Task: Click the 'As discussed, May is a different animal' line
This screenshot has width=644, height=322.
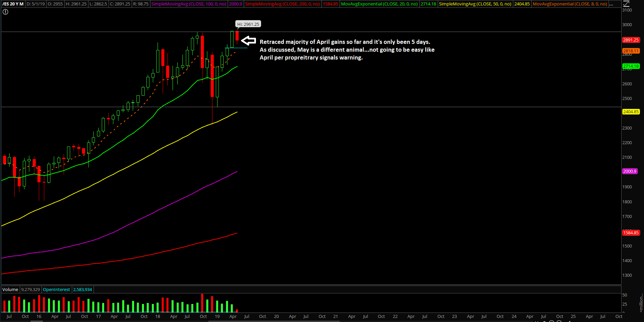Action: (x=347, y=50)
